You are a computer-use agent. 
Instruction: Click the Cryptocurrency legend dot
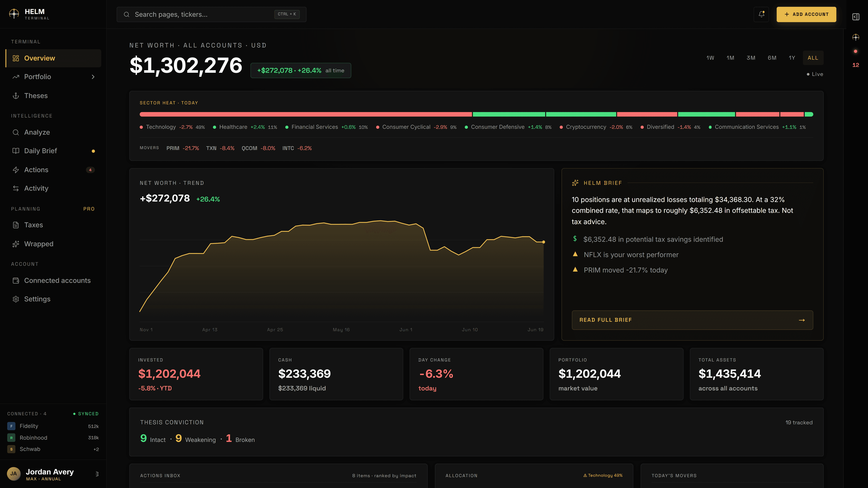coord(561,127)
